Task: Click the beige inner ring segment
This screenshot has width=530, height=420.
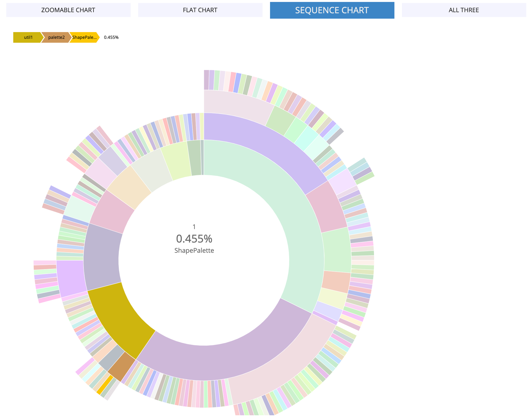Action: tap(129, 187)
